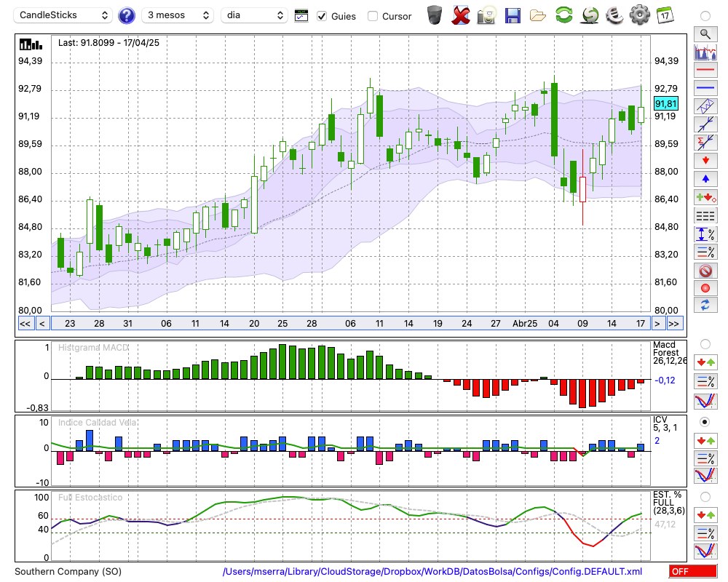This screenshot has height=582, width=728.
Task: Select the trend line with blue arrows tool
Action: (705, 124)
